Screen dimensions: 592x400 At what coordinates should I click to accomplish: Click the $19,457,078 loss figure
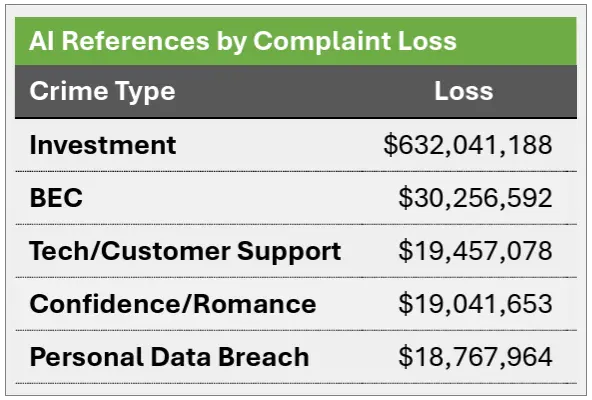[475, 251]
